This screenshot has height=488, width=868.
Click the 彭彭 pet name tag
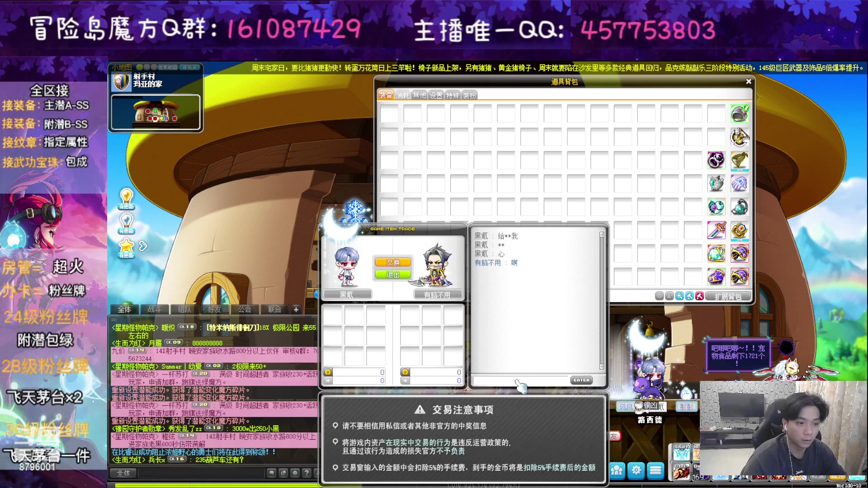point(687,407)
